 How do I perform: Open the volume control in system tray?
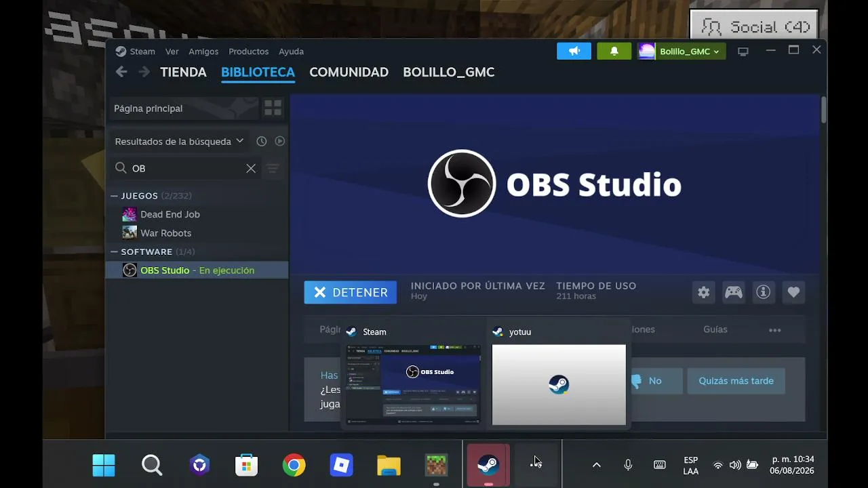click(x=735, y=465)
